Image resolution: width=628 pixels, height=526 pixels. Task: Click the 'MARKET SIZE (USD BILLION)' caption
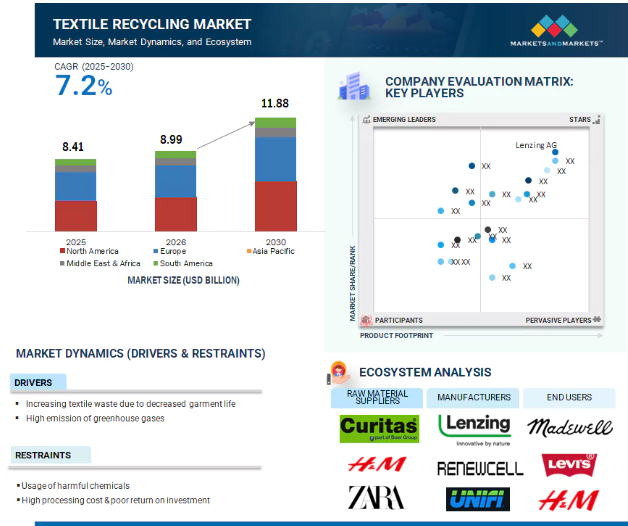[183, 280]
